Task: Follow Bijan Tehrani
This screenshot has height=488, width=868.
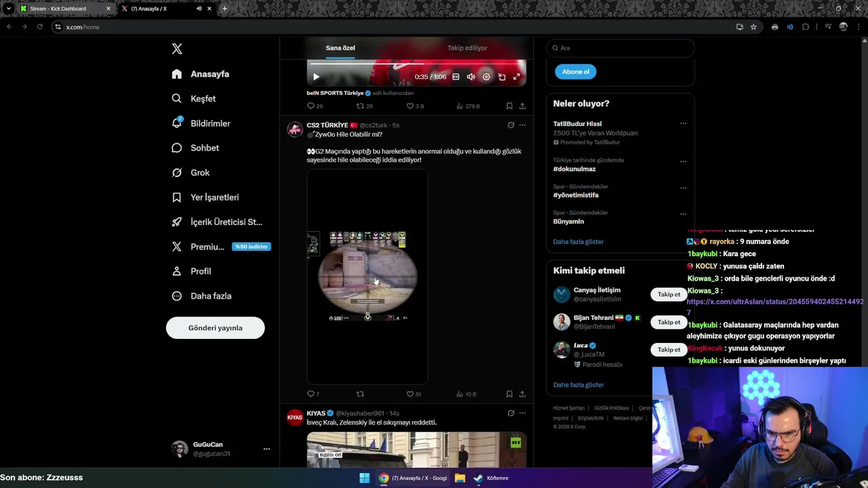Action: [x=669, y=322]
